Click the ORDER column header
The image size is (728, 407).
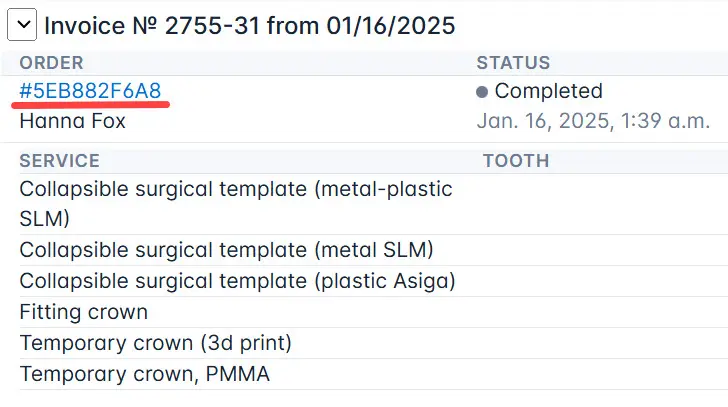click(51, 63)
